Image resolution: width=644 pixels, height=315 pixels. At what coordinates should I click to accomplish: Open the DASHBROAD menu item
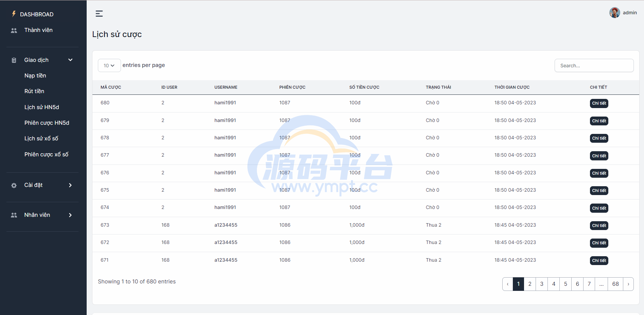coord(37,14)
